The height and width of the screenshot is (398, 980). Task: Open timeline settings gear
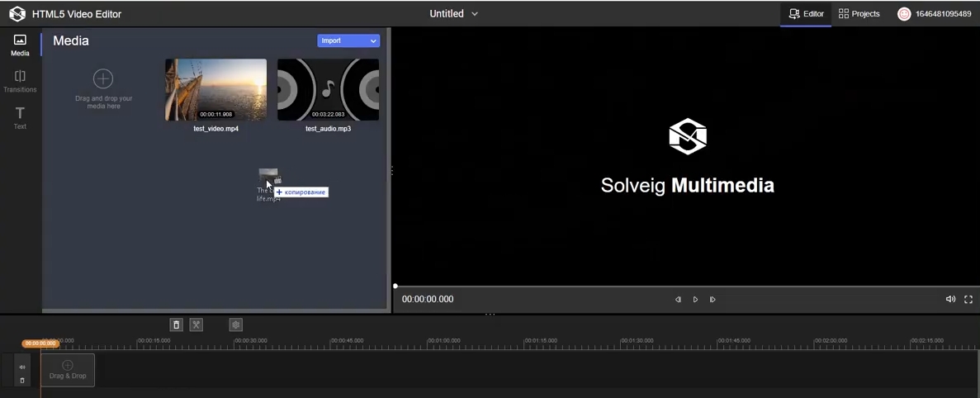pyautogui.click(x=235, y=325)
